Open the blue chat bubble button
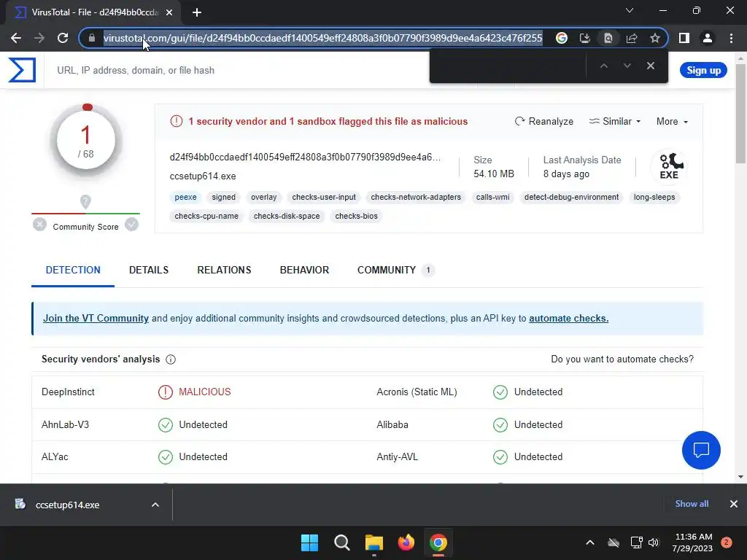This screenshot has height=560, width=747. (701, 450)
